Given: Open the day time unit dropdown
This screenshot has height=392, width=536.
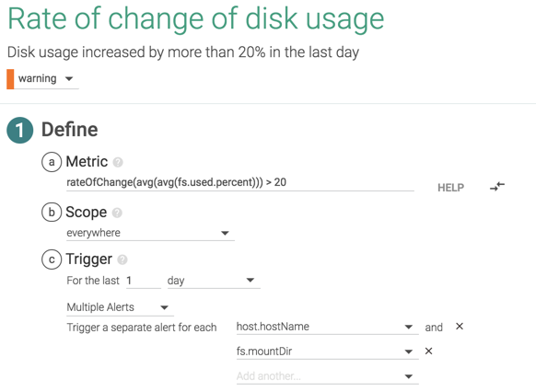Looking at the screenshot, I should pyautogui.click(x=214, y=281).
